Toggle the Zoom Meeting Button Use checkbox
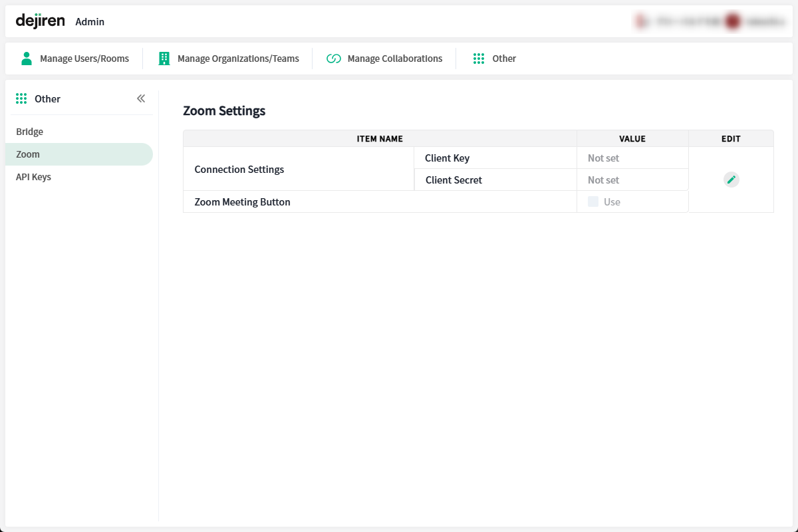Image resolution: width=798 pixels, height=532 pixels. click(x=593, y=201)
